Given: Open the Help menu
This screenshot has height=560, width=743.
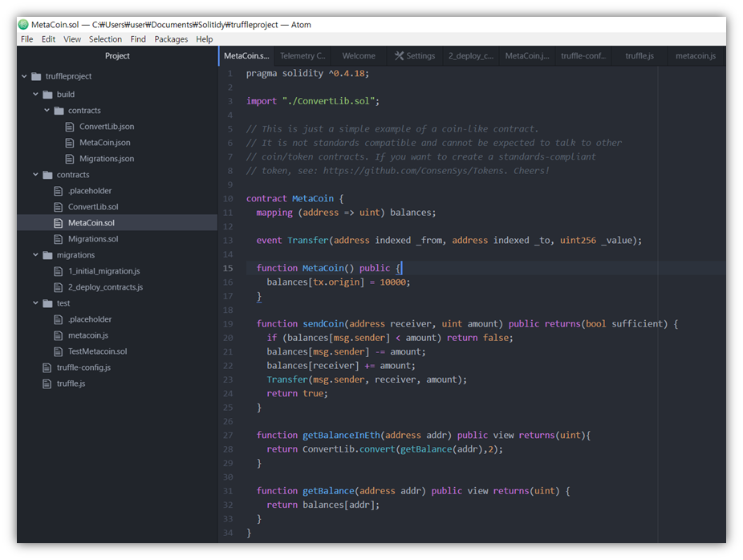Looking at the screenshot, I should click(x=205, y=39).
